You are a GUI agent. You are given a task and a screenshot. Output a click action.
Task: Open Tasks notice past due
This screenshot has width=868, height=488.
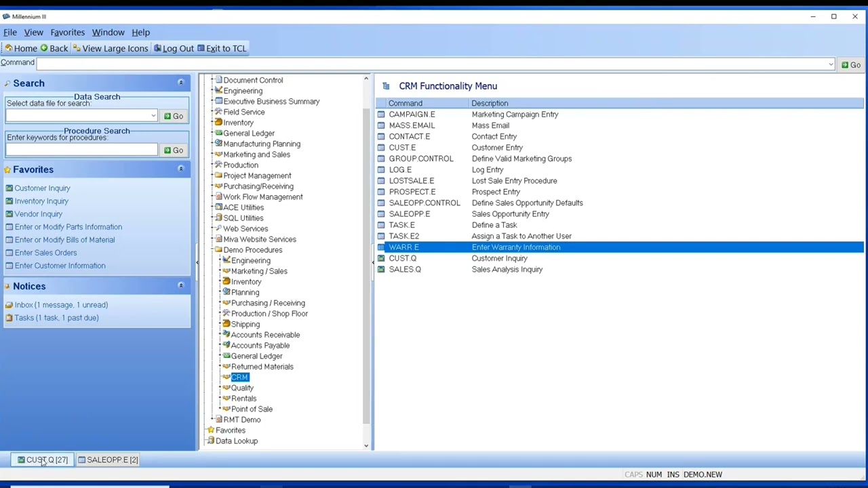coord(56,317)
